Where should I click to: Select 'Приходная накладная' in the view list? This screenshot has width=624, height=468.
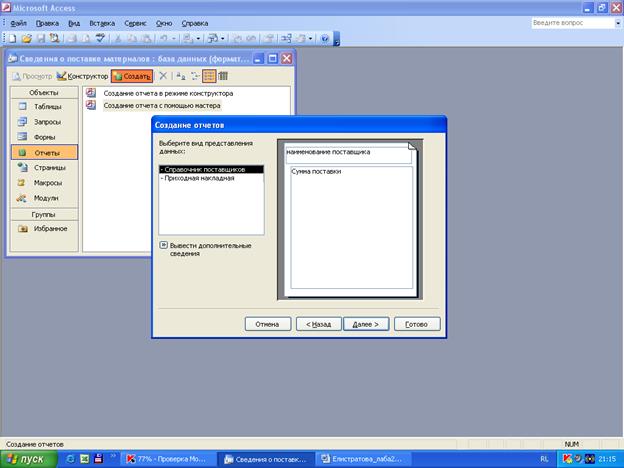point(211,178)
